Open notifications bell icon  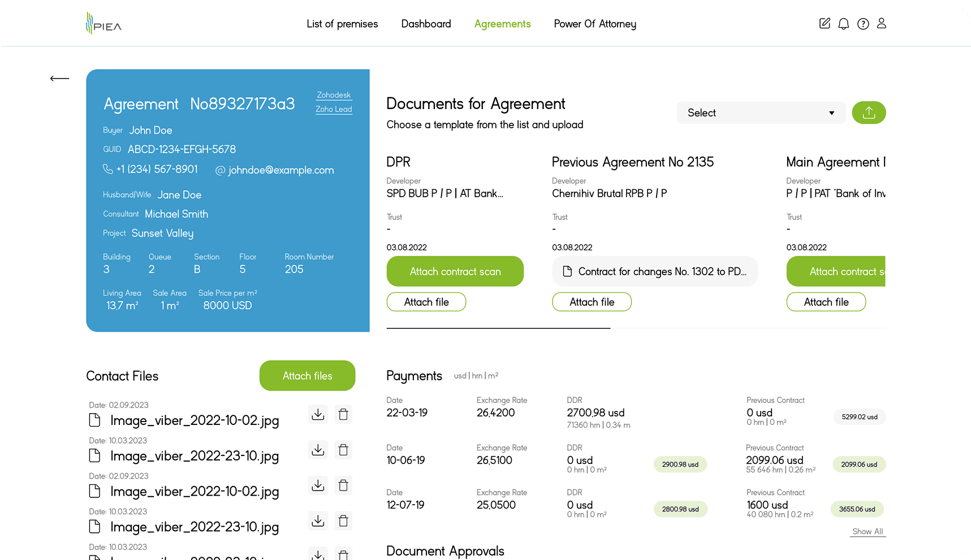843,24
